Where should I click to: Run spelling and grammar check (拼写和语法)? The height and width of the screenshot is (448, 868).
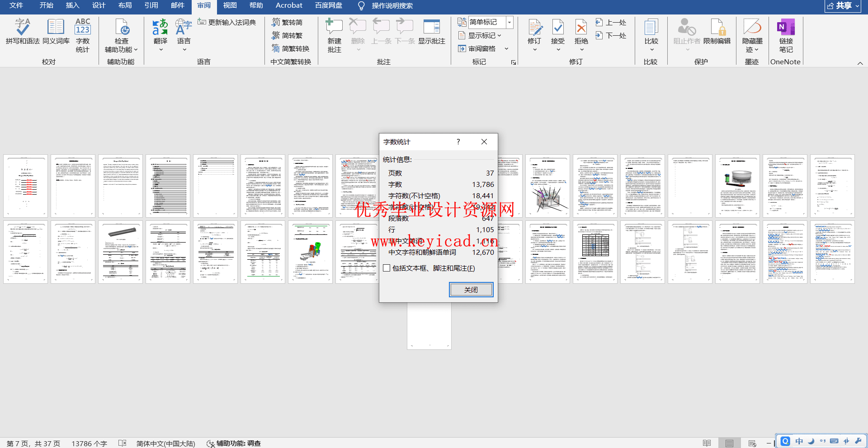(23, 32)
